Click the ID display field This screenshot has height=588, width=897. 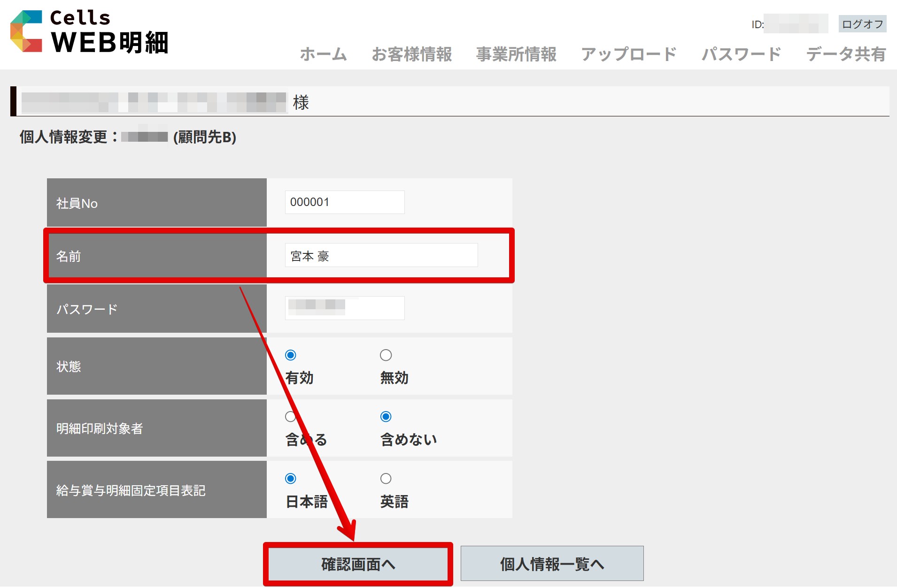point(795,24)
